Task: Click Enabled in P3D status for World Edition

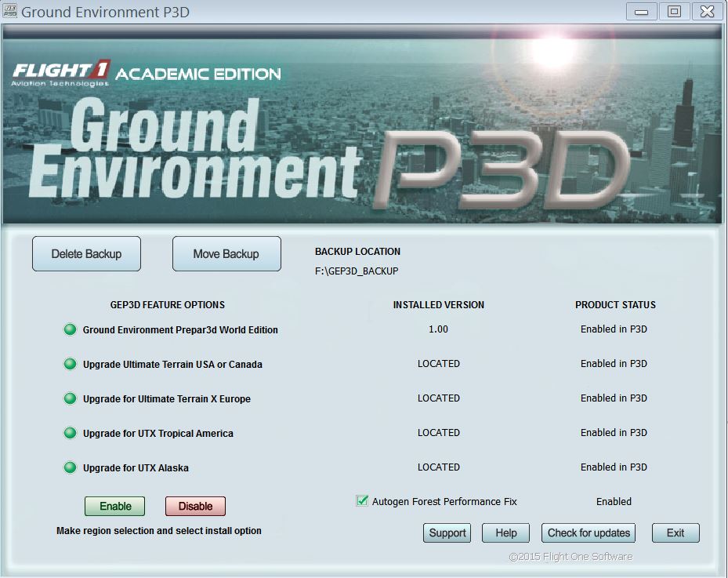Action: [614, 329]
